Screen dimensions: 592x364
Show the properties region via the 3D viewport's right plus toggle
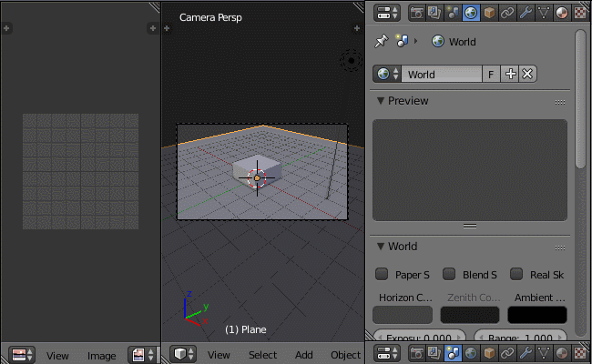pos(357,29)
